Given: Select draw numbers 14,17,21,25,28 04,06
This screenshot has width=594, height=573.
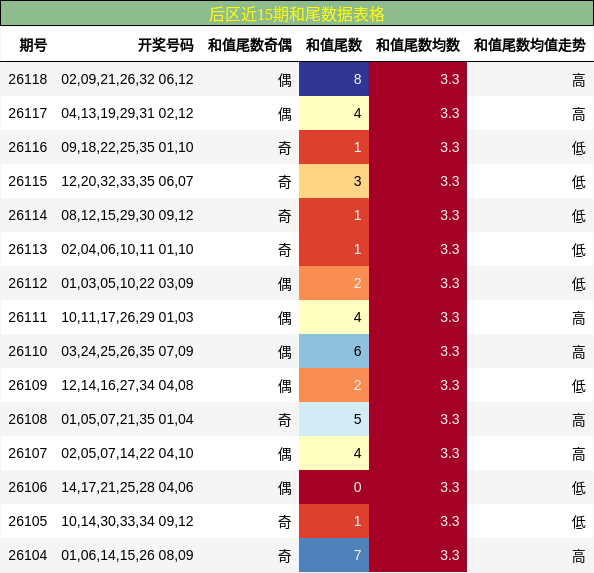Looking at the screenshot, I should point(127,487).
